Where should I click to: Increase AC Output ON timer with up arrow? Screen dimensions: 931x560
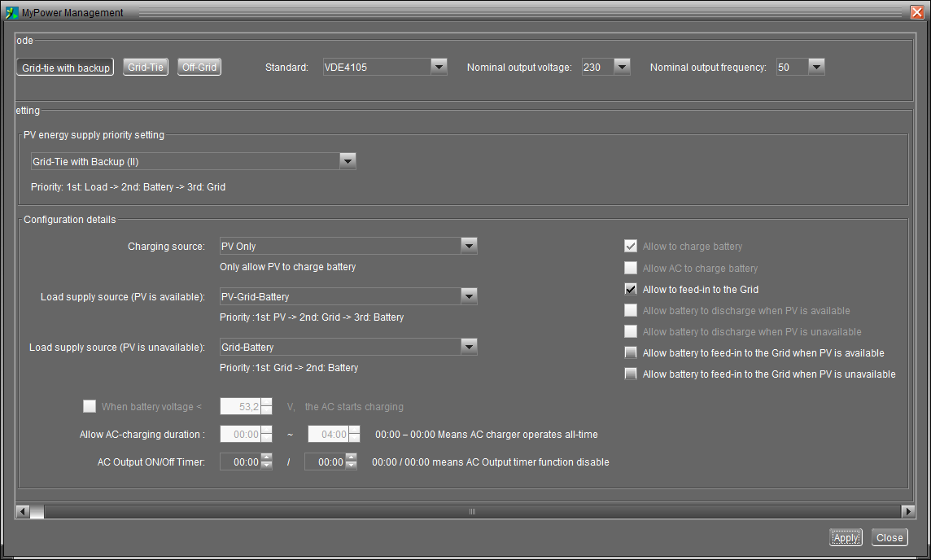pos(267,458)
